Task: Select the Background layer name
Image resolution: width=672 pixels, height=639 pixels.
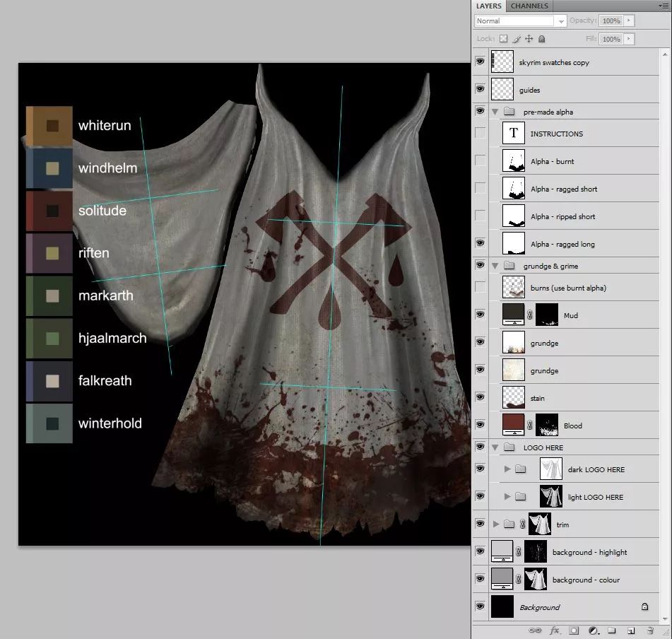Action: (540, 607)
